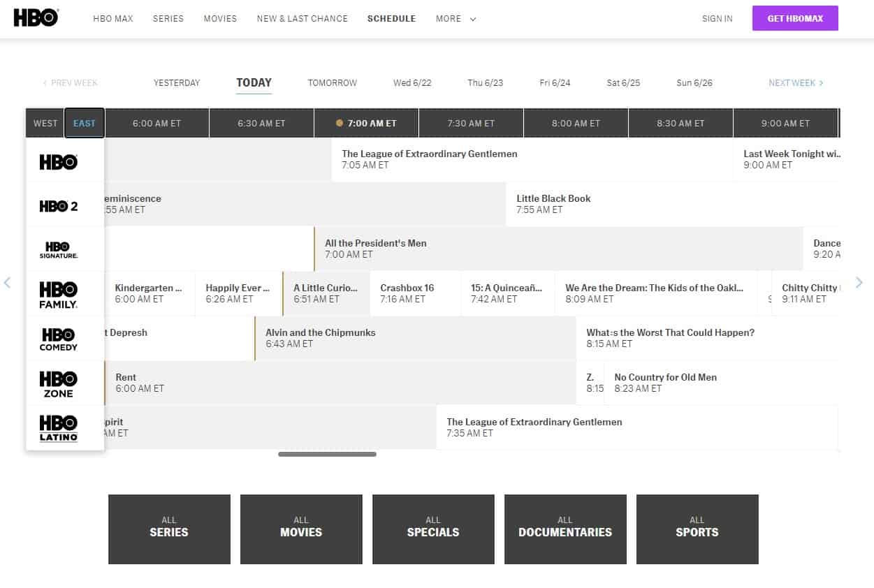Select the HBO Family channel logo
This screenshot has width=874, height=588.
(59, 295)
